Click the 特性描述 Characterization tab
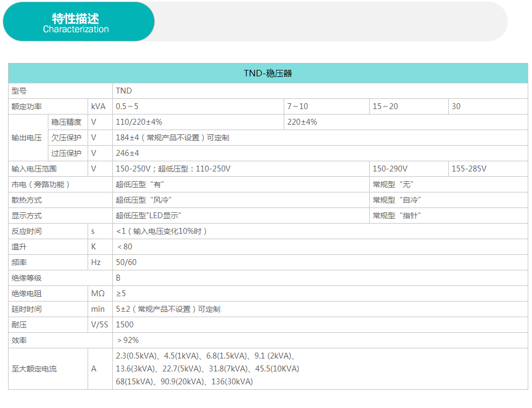The width and height of the screenshot is (532, 408). 76,23
